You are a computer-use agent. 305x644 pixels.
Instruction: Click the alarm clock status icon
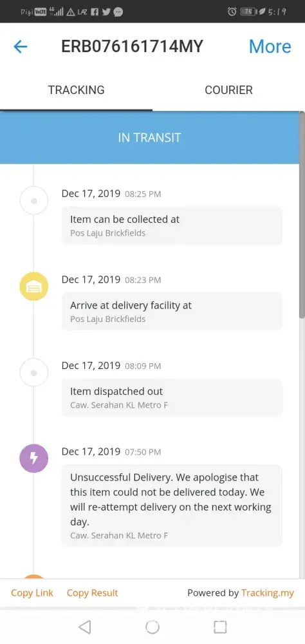[232, 12]
